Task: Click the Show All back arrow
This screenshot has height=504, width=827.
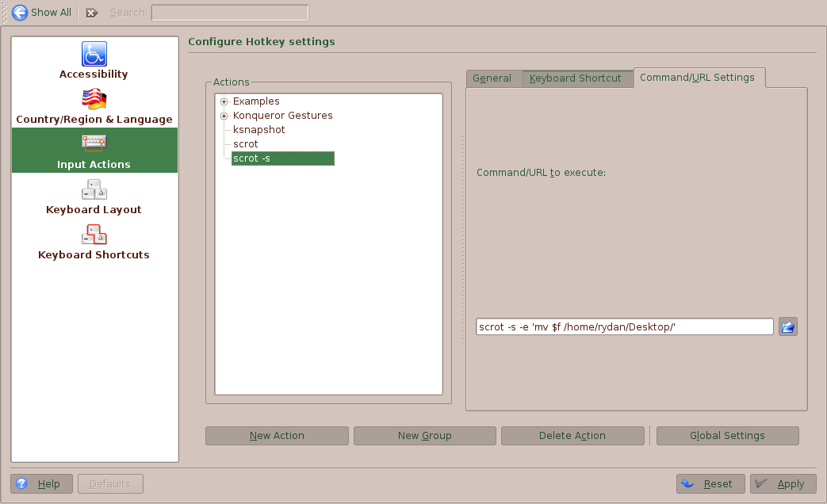Action: tap(20, 13)
